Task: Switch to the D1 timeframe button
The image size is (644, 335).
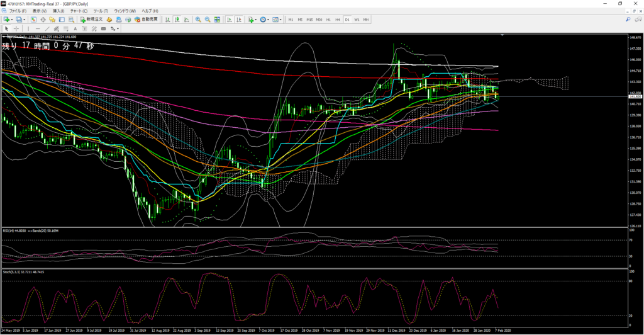Action: pyautogui.click(x=347, y=20)
